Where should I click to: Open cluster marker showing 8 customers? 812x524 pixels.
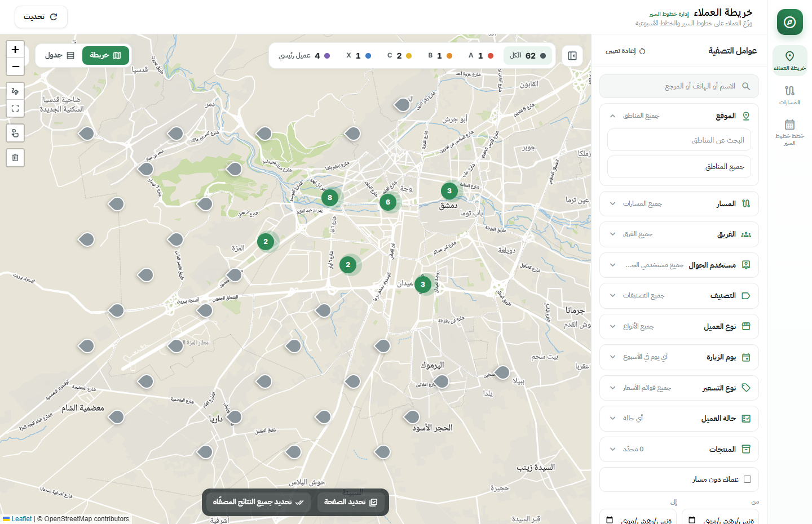330,198
